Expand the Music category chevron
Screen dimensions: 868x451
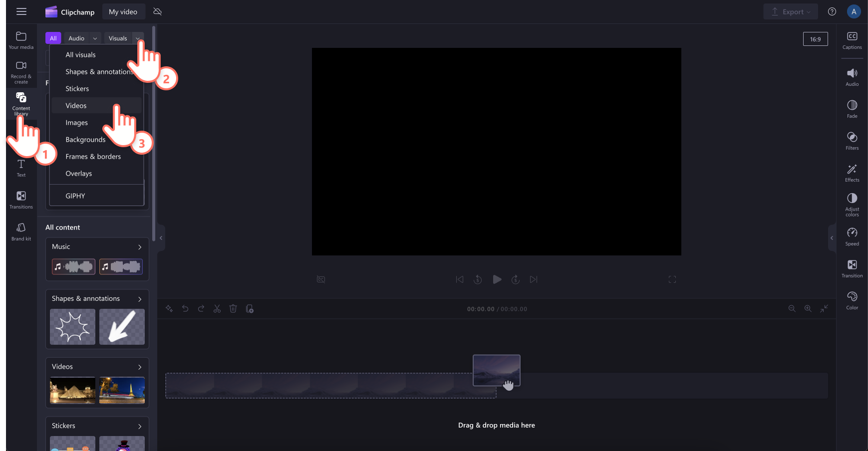[140, 247]
